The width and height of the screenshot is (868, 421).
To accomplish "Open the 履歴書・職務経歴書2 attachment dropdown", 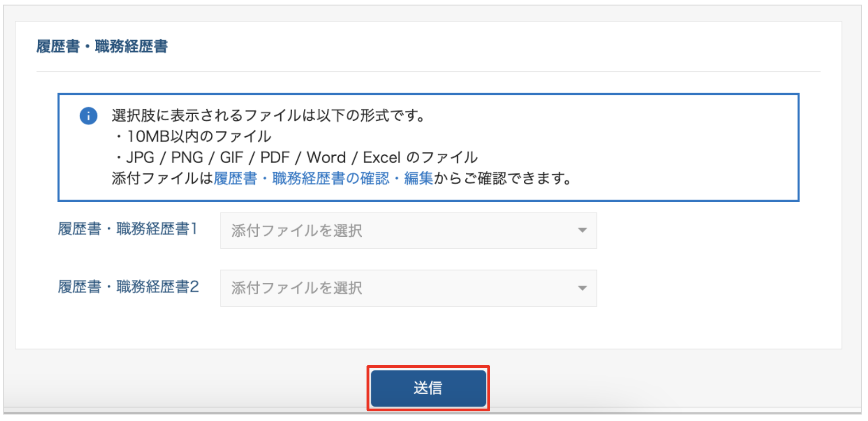I will [x=408, y=288].
